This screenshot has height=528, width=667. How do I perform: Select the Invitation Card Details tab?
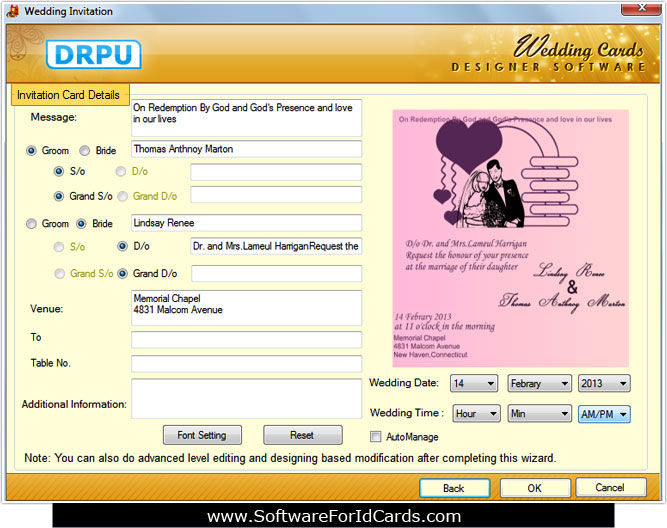click(68, 94)
